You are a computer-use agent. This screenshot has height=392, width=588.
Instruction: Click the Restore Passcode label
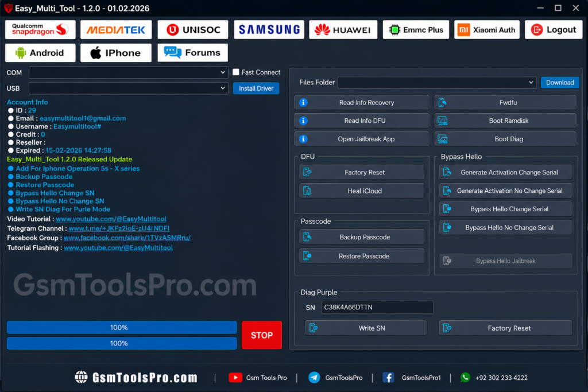[x=363, y=256]
